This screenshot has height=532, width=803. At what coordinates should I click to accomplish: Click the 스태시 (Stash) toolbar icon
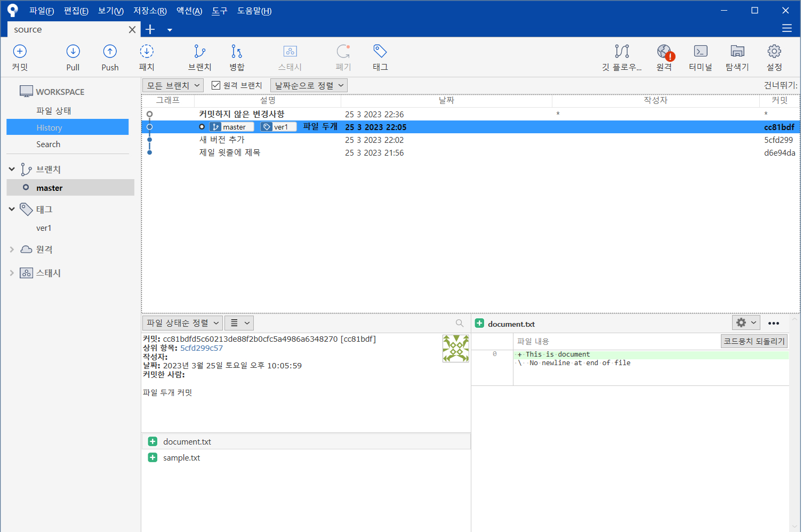tap(290, 52)
